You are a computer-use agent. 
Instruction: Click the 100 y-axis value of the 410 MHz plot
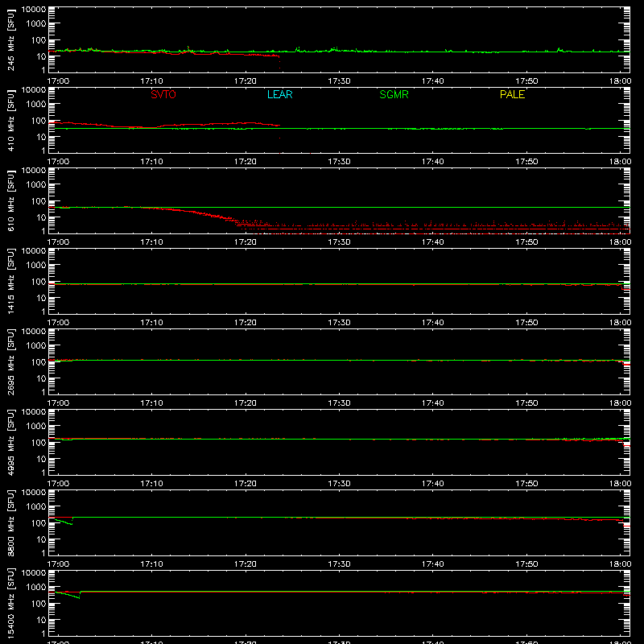click(x=39, y=120)
